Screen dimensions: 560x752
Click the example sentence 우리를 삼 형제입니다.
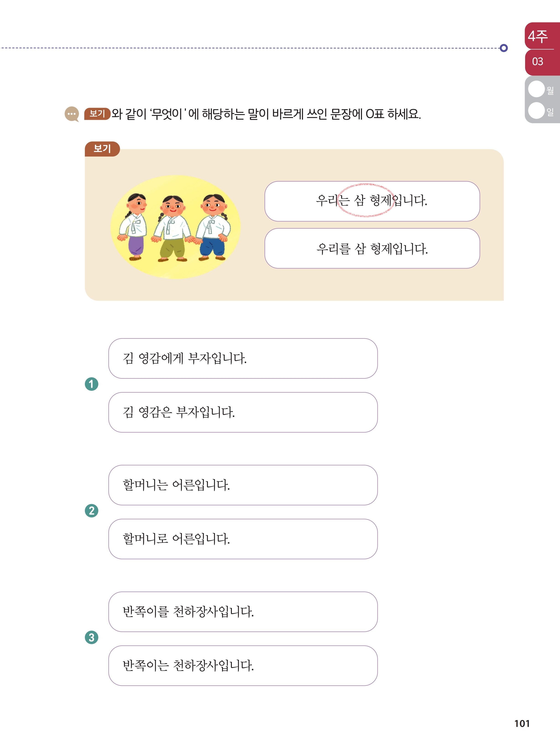pyautogui.click(x=372, y=249)
